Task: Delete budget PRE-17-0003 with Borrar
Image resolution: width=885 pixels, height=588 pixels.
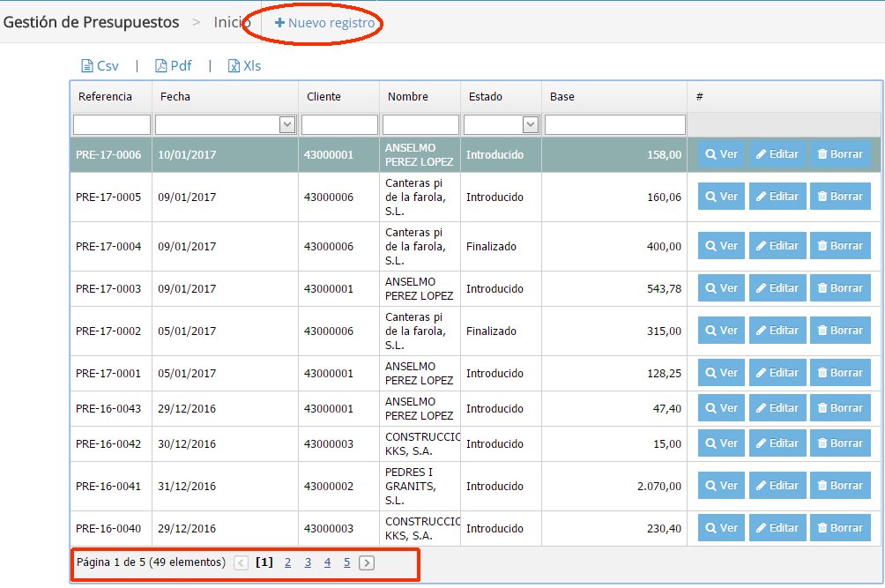Action: click(x=840, y=287)
